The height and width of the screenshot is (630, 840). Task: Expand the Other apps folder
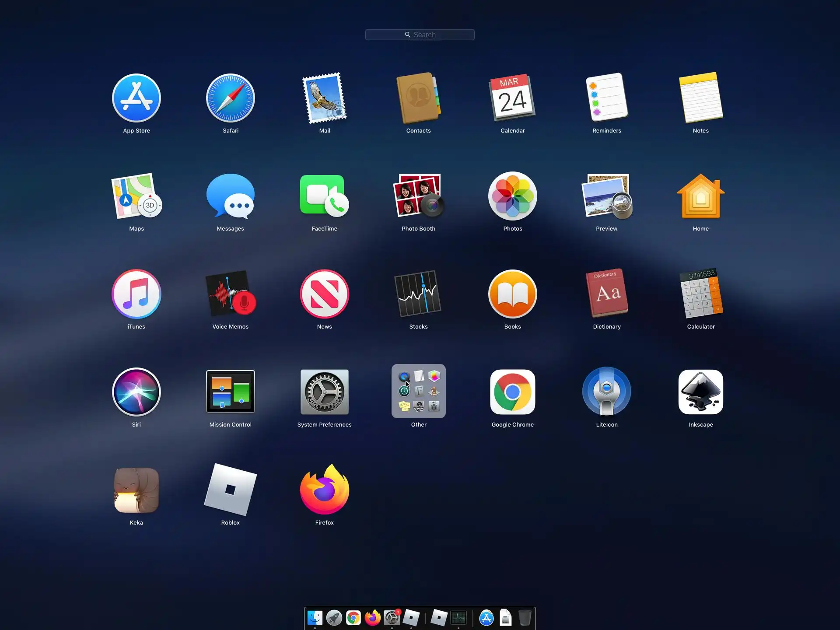click(418, 392)
